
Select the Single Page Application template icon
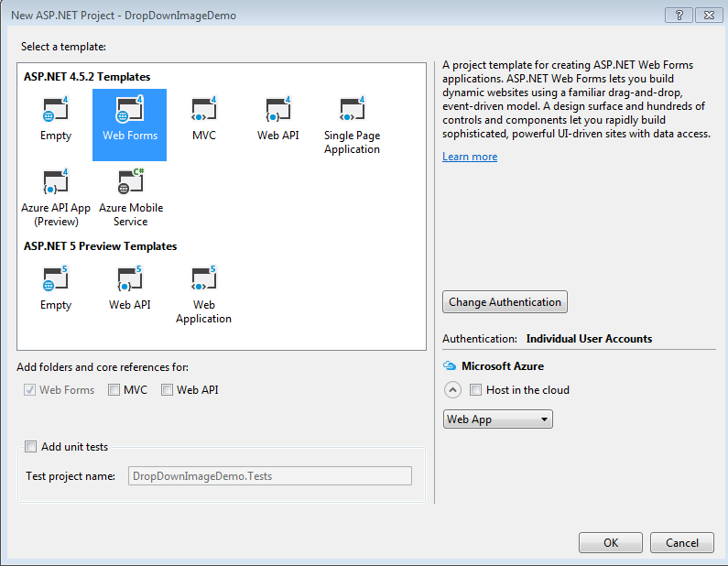(x=352, y=109)
